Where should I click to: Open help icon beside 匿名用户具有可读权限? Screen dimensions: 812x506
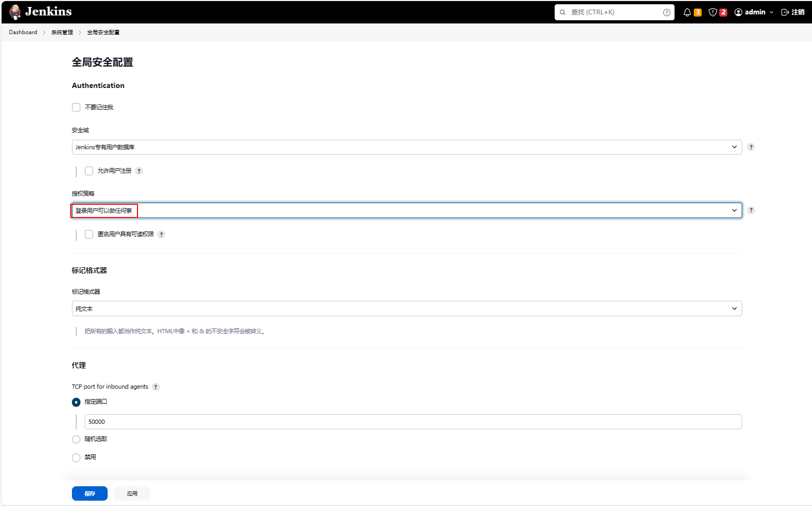[x=161, y=235]
